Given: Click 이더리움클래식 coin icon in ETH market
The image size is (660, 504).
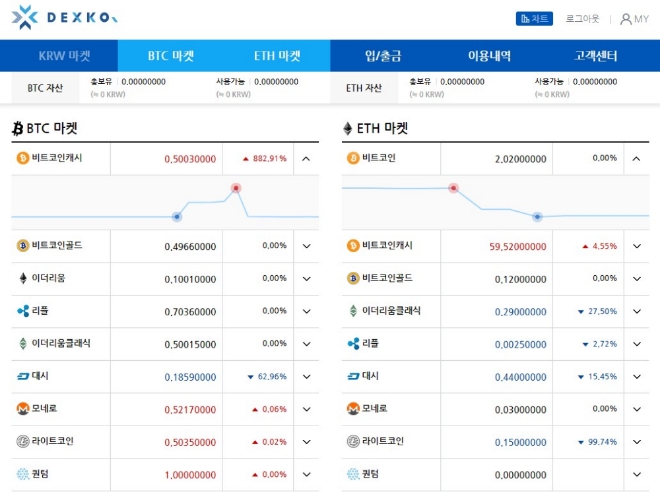Looking at the screenshot, I should pos(354,311).
